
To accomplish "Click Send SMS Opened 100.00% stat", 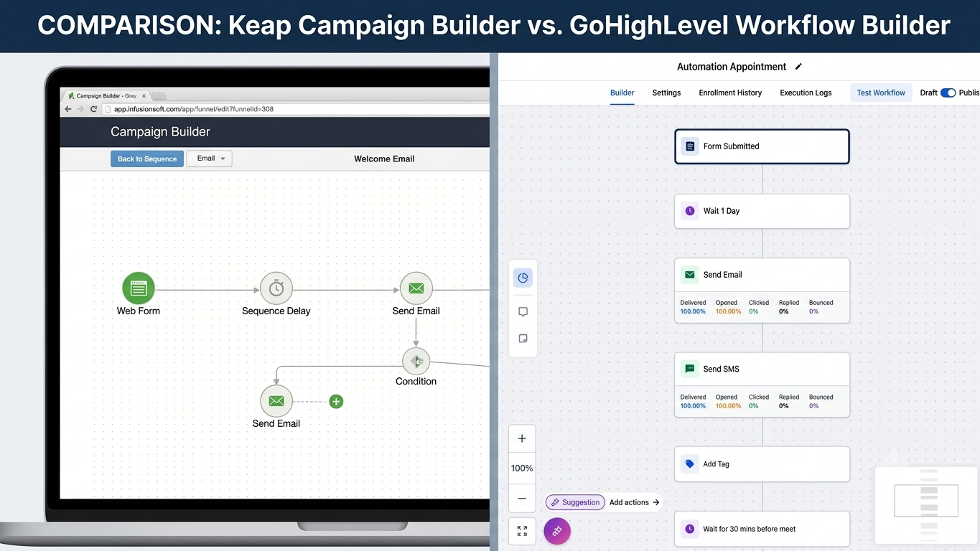I will pyautogui.click(x=728, y=401).
